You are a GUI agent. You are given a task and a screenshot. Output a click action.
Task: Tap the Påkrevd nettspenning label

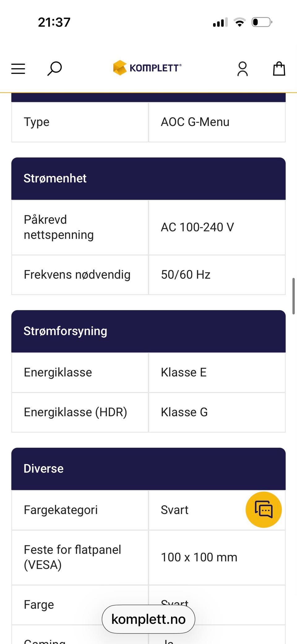[59, 227]
